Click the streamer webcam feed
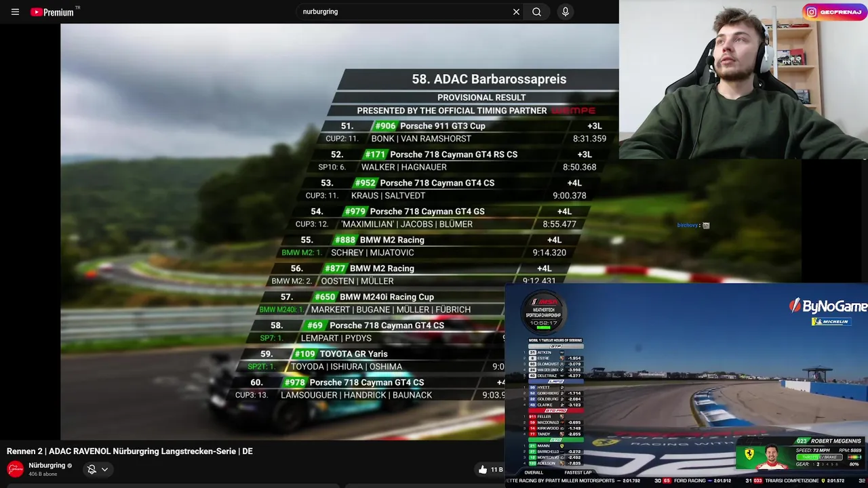This screenshot has width=868, height=488. coord(743,79)
